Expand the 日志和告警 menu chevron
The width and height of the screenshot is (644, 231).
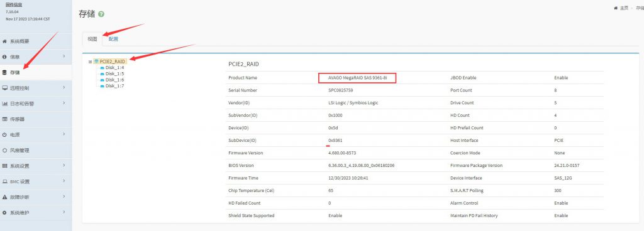tap(64, 103)
